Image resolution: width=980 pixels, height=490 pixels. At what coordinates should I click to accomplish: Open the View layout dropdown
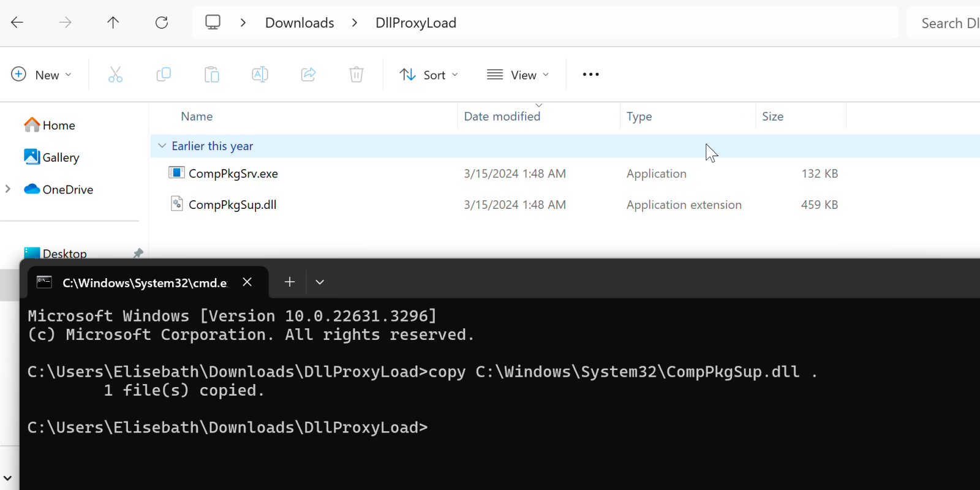(x=518, y=75)
